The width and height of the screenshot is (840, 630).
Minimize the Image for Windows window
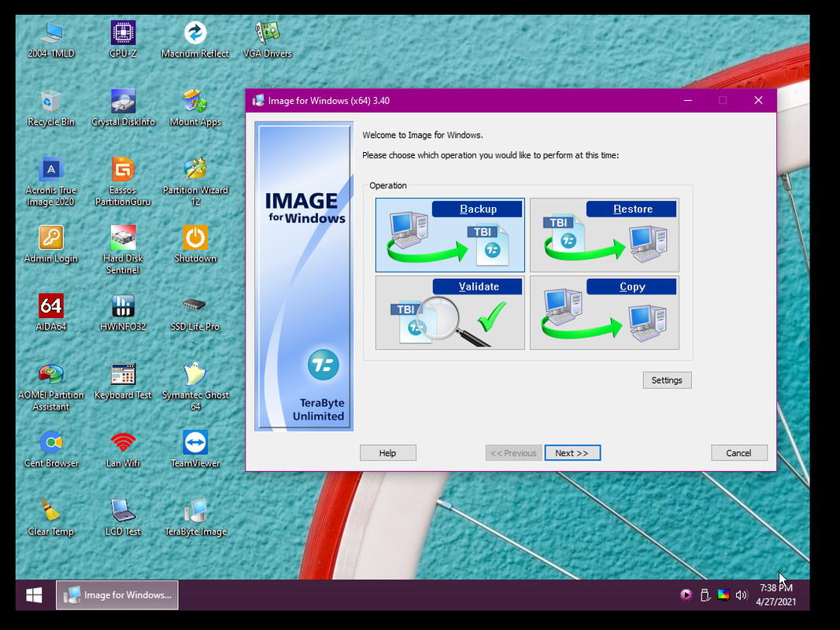(x=688, y=101)
